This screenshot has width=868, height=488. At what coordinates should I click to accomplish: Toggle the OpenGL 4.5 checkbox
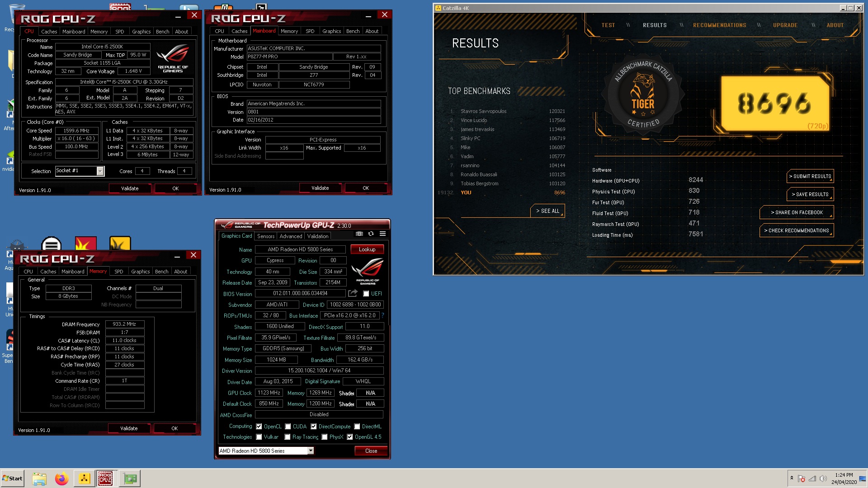tap(350, 437)
